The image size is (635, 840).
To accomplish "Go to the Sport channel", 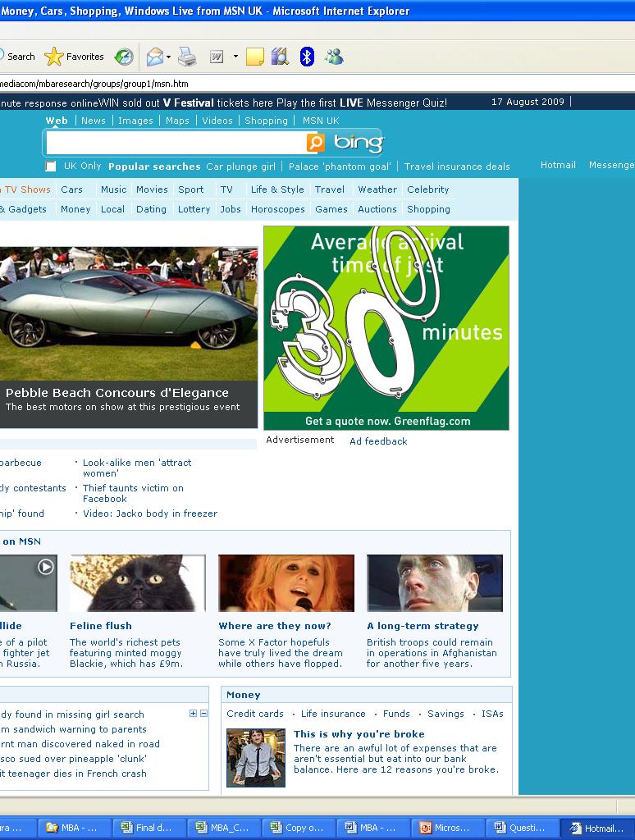I will [x=191, y=189].
